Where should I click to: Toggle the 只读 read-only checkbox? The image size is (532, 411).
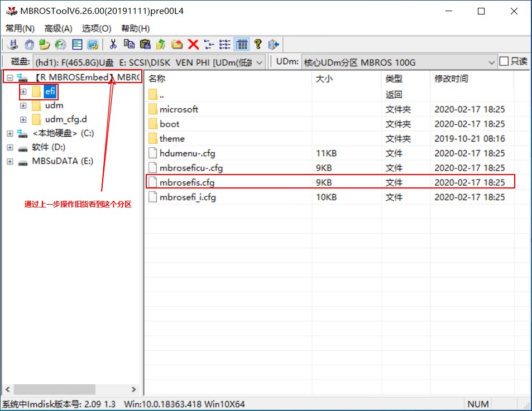click(x=504, y=61)
